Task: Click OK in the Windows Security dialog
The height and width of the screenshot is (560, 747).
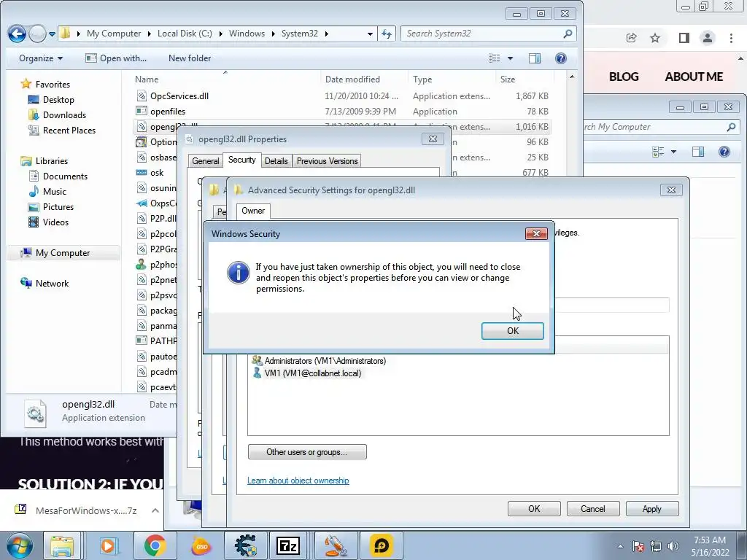Action: pos(512,331)
